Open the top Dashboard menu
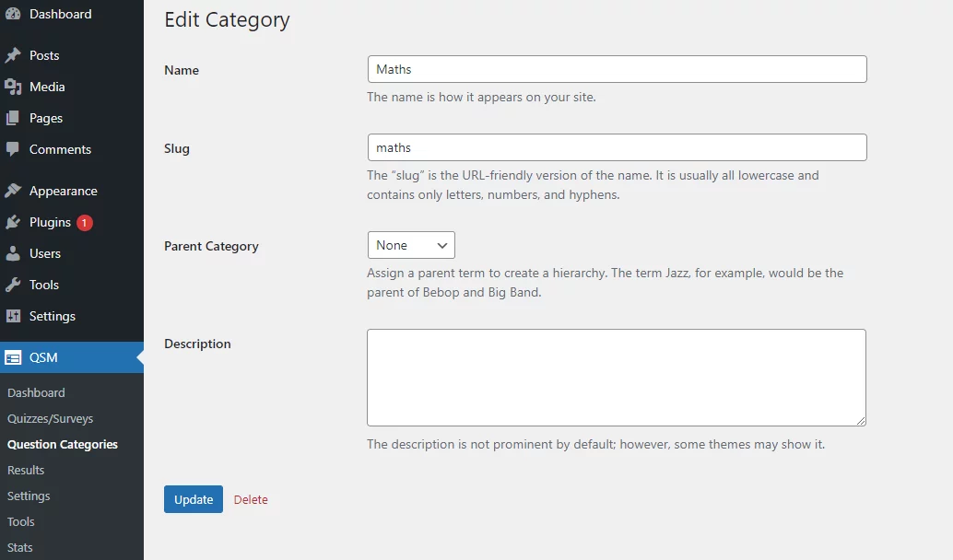This screenshot has height=560, width=953. 72,14
